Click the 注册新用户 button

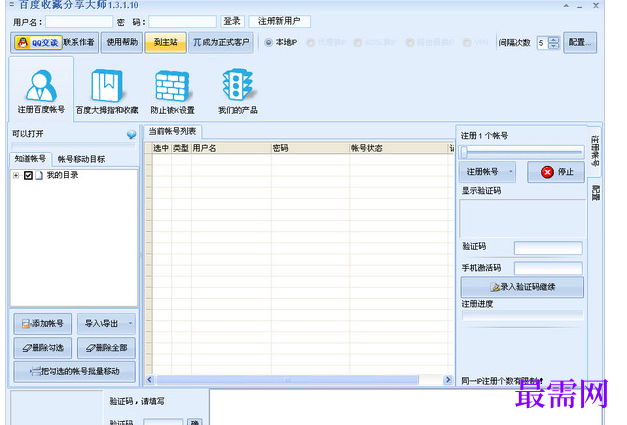tap(279, 21)
